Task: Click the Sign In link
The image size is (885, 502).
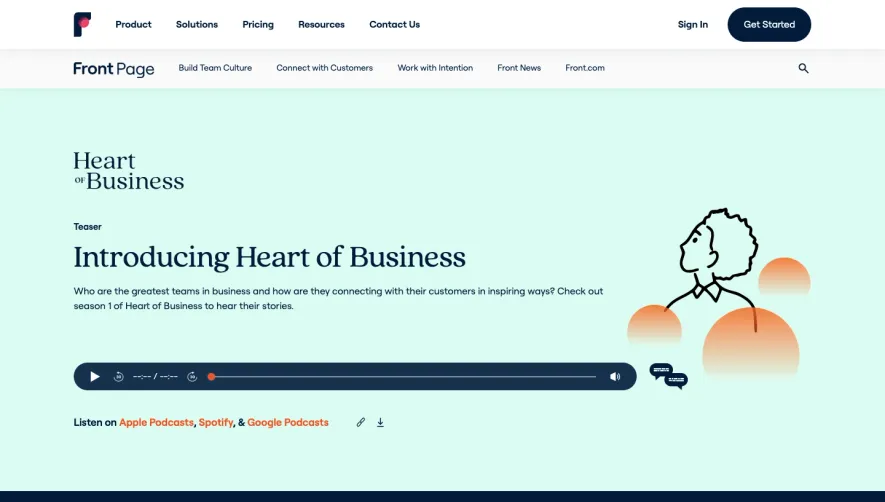Action: [x=693, y=24]
